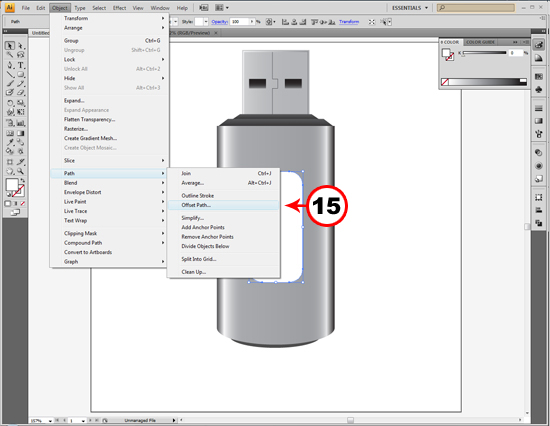Open the ESSENTIALS workspace dropdown
Screen dimensions: 550x426
tap(410, 8)
